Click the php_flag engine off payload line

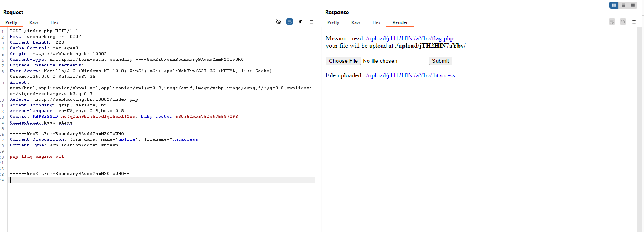click(37, 157)
